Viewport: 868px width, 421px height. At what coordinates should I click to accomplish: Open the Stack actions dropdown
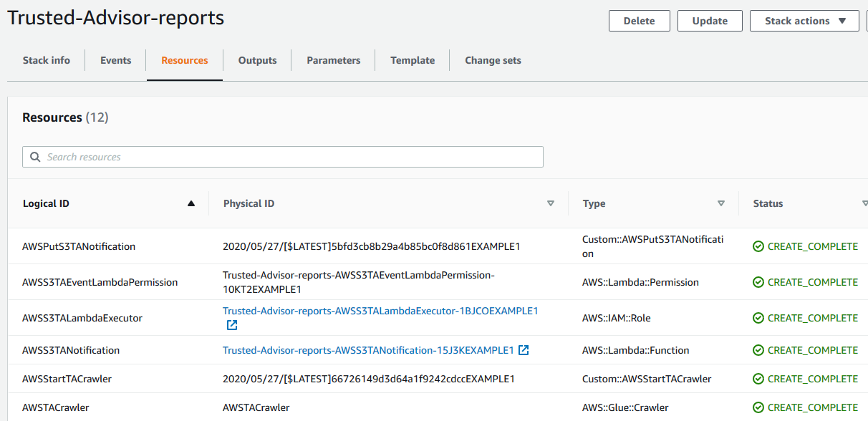[804, 21]
